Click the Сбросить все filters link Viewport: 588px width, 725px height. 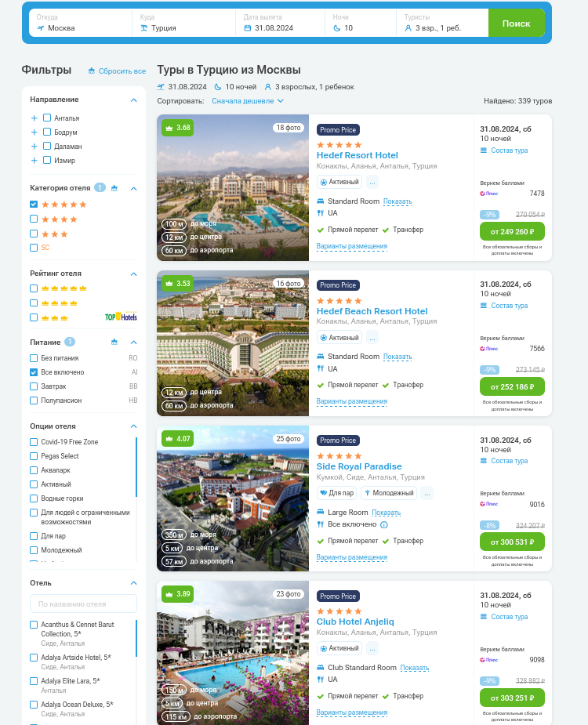(x=117, y=71)
